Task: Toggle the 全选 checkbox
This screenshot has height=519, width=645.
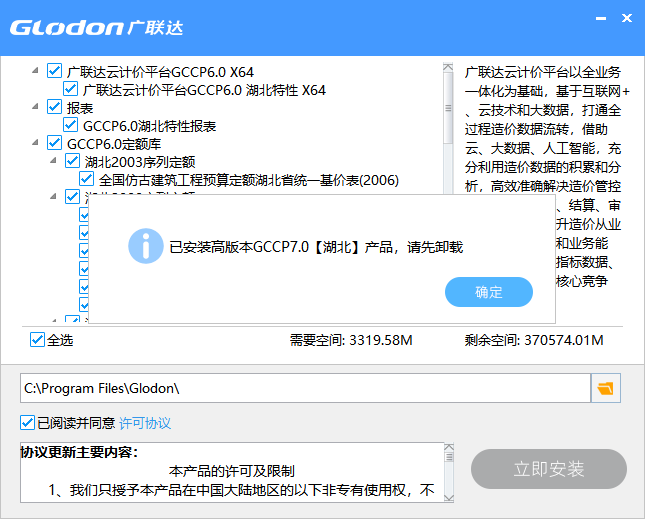Action: [37, 340]
